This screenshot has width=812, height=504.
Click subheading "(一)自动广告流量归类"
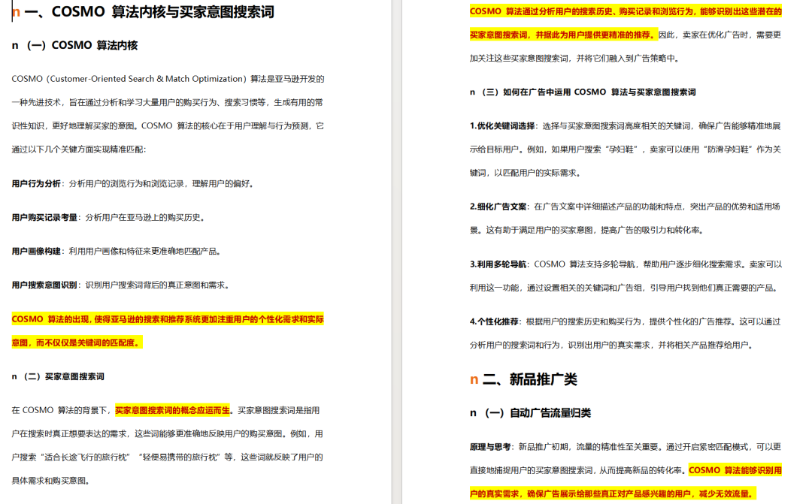point(537,413)
